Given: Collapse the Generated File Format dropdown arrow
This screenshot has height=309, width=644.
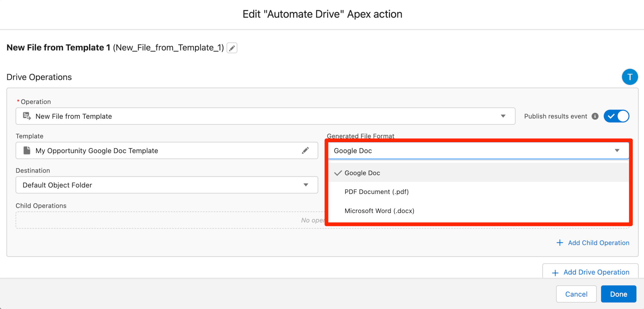Looking at the screenshot, I should point(617,151).
